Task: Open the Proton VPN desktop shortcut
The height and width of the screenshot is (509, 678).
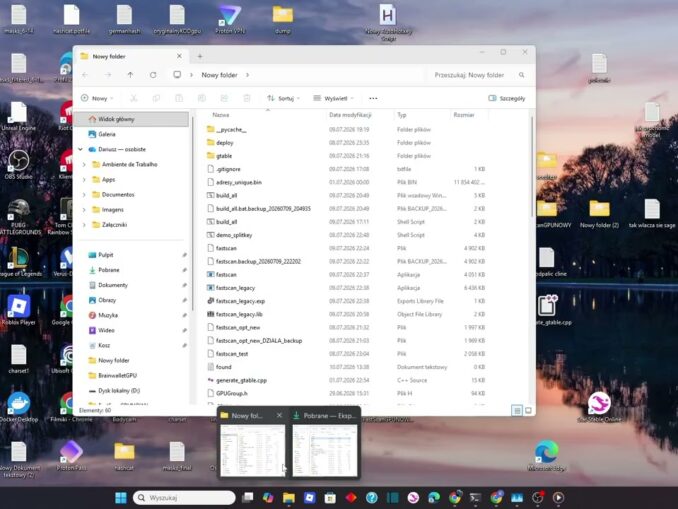Action: click(x=230, y=19)
